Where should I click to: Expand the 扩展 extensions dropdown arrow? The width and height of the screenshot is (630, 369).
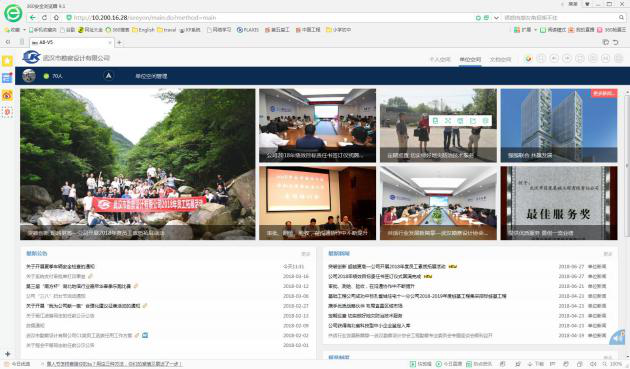click(x=535, y=30)
